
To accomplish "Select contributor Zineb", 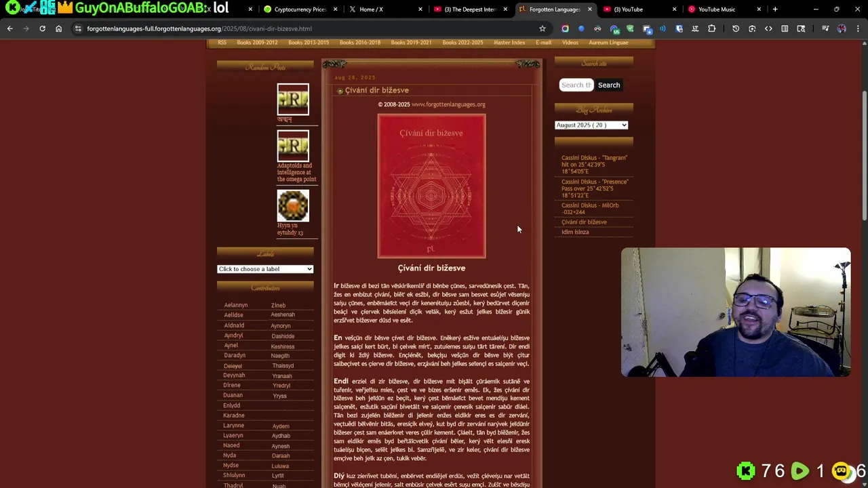I will (278, 306).
